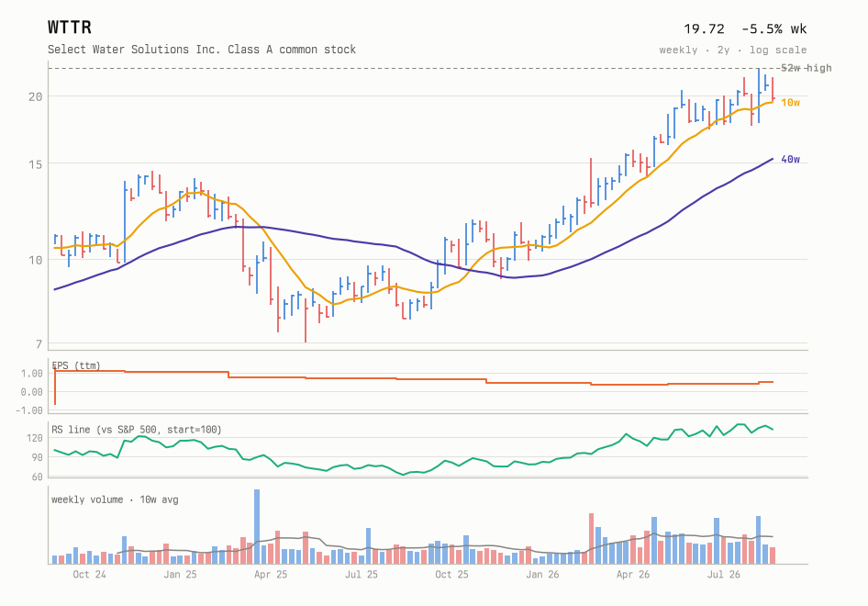Viewport: 868px width, 606px height.
Task: Click the tall red volume bar after Jan 26
Action: [x=591, y=539]
